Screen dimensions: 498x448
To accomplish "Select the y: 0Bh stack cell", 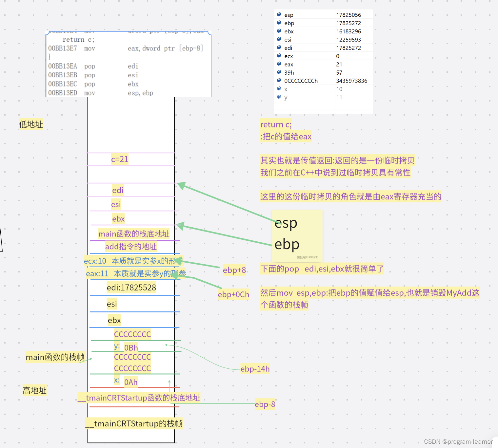I will point(126,347).
